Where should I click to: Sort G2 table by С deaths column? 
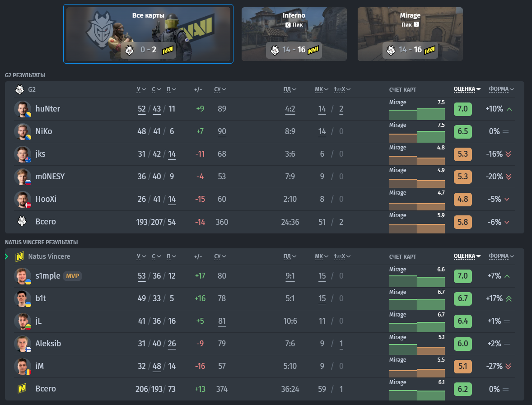156,89
